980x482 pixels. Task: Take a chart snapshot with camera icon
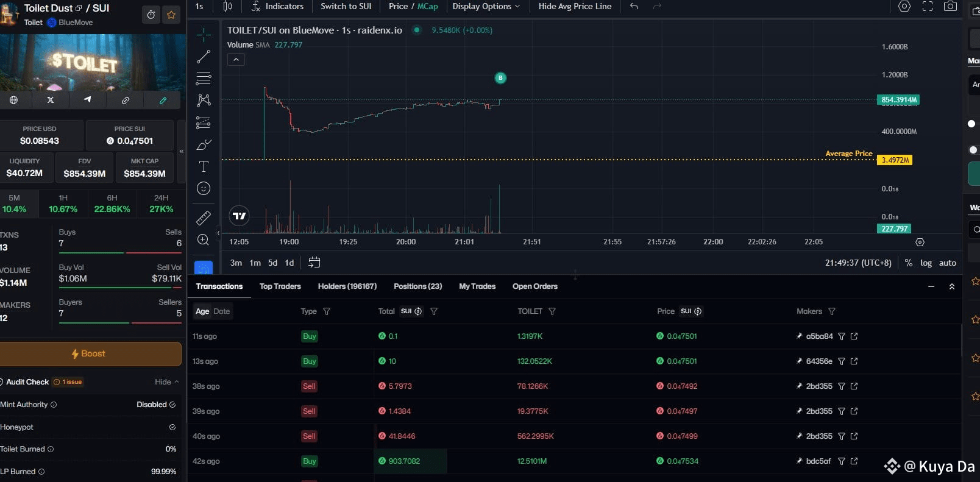point(950,6)
